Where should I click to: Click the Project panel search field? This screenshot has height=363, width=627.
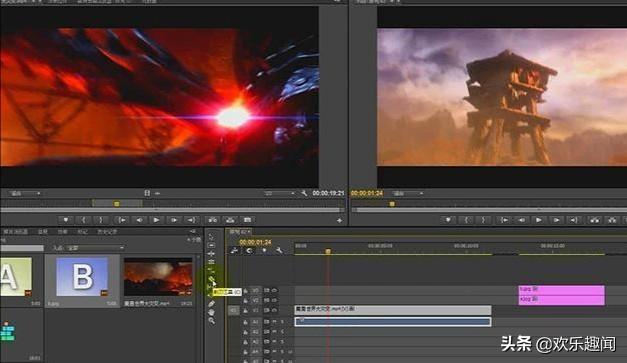pyautogui.click(x=22, y=248)
